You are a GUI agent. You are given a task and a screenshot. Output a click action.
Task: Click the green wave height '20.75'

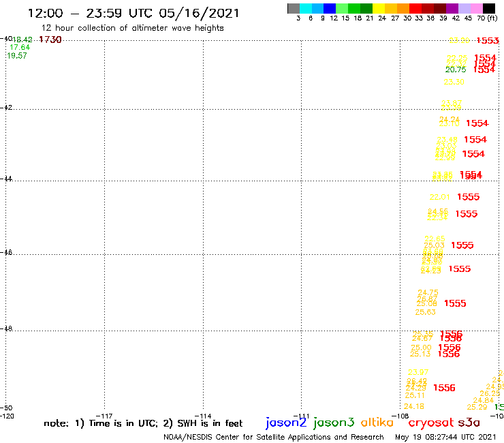456,70
